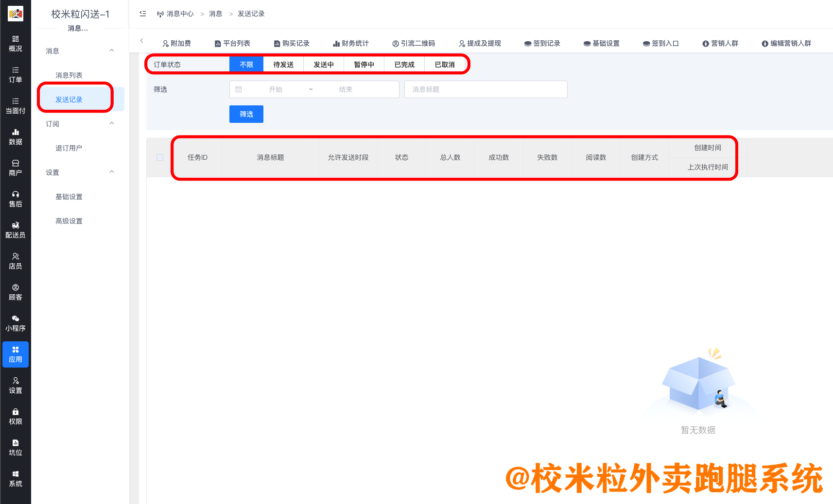Select the 财务统计 toolbar item
Screen dimensions: 833x504
click(x=350, y=43)
